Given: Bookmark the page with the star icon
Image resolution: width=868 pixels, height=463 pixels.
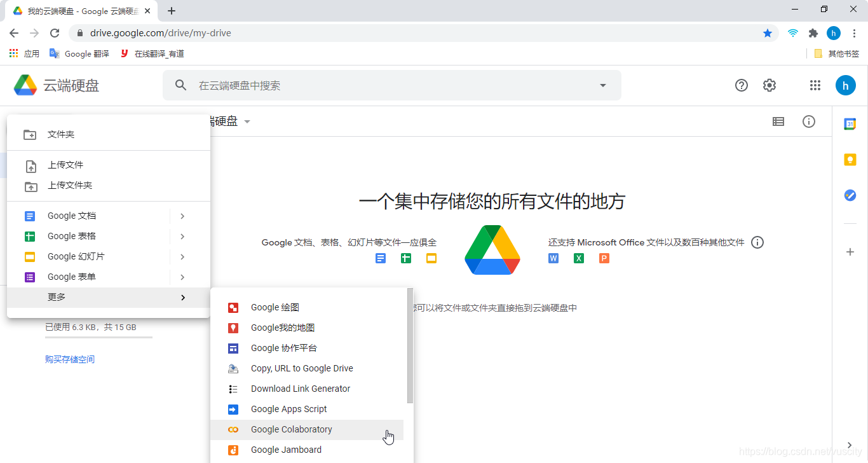Looking at the screenshot, I should point(768,33).
